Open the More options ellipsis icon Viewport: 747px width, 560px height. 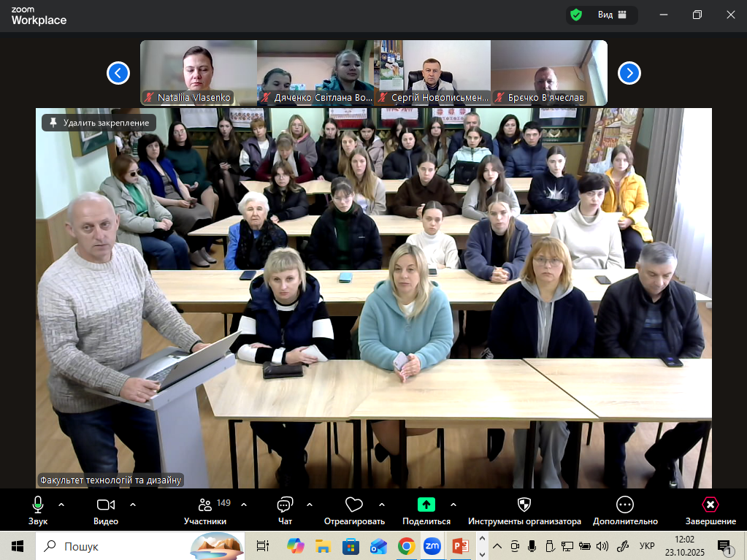tap(625, 505)
